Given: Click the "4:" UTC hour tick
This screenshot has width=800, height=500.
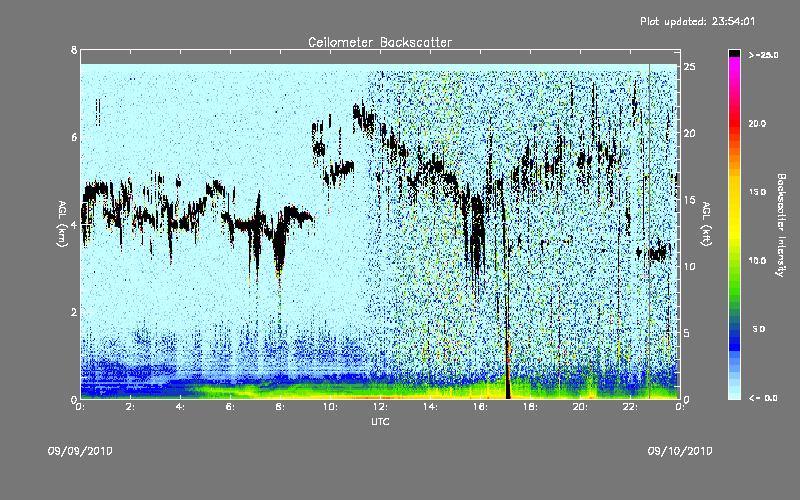Looking at the screenshot, I should pos(181,407).
